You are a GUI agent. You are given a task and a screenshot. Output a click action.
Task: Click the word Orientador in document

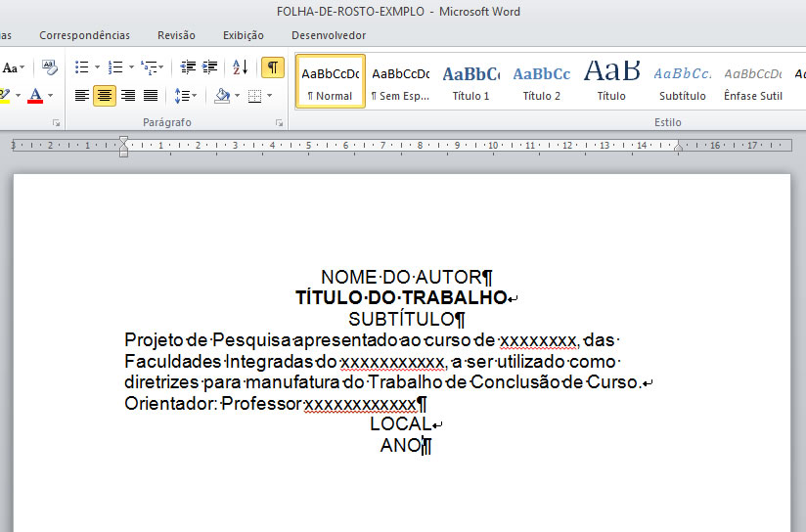[x=170, y=404]
